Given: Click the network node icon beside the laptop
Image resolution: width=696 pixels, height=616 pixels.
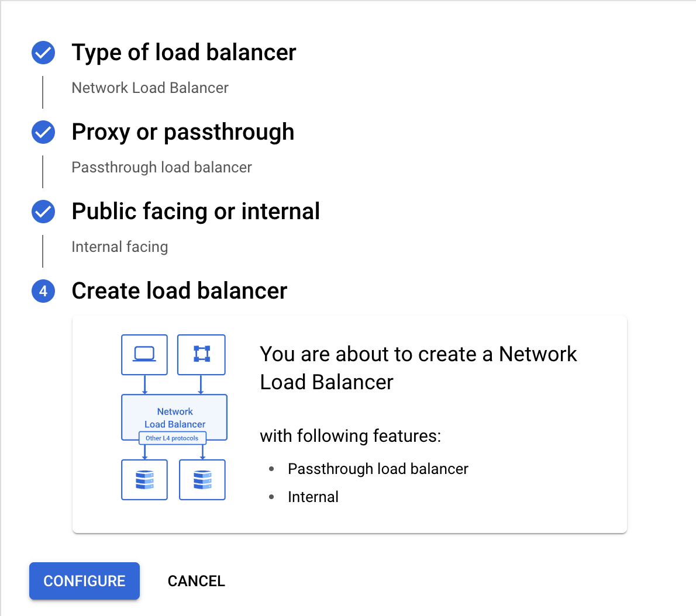Looking at the screenshot, I should (x=201, y=354).
